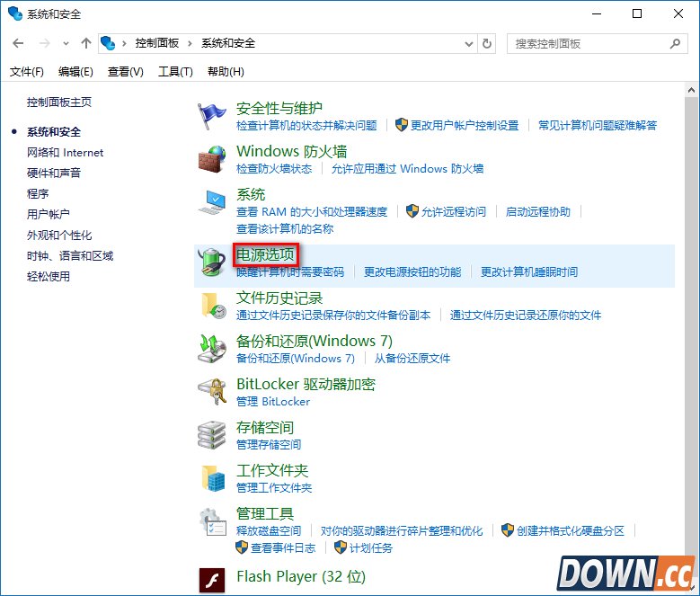
Task: Refresh the control panel view
Action: tap(487, 43)
